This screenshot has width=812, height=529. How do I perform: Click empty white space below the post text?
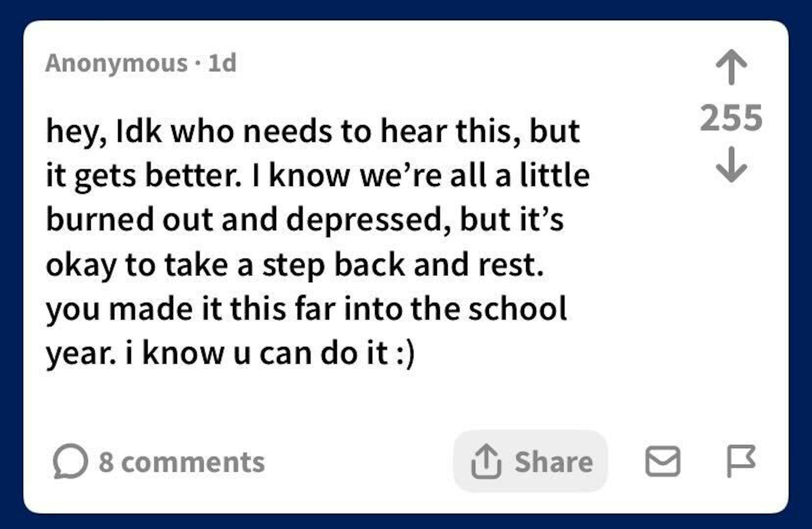pos(343,402)
